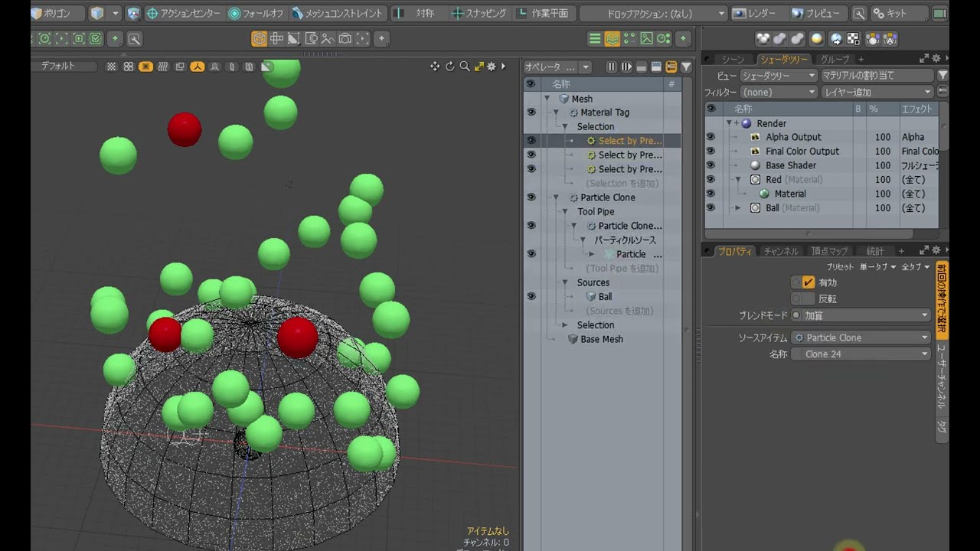The height and width of the screenshot is (551, 980).
Task: Open the フォールオフ falloff tool
Action: 256,13
